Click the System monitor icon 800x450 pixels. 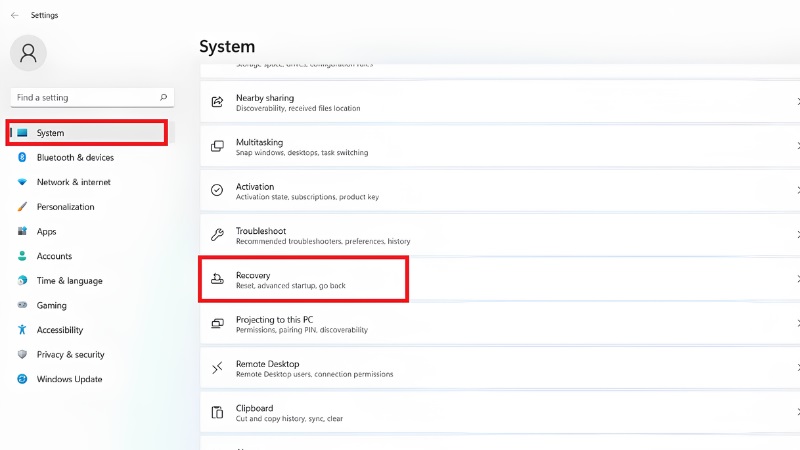(22, 133)
